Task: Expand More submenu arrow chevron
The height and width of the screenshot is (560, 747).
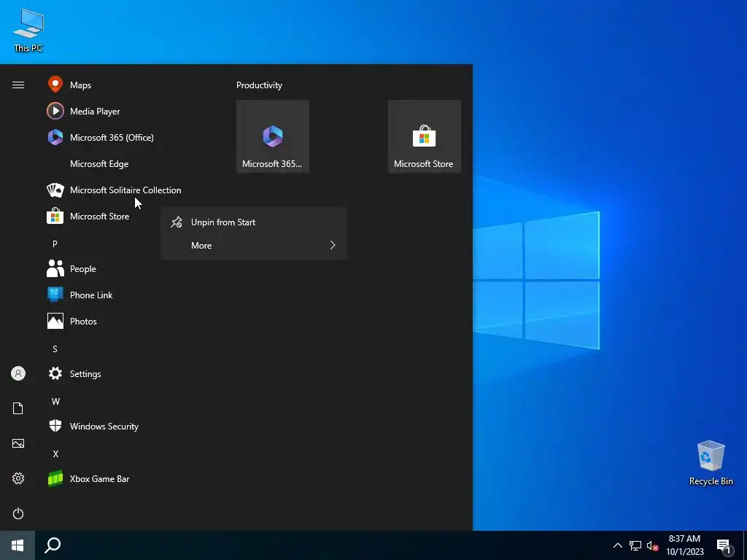Action: click(333, 245)
